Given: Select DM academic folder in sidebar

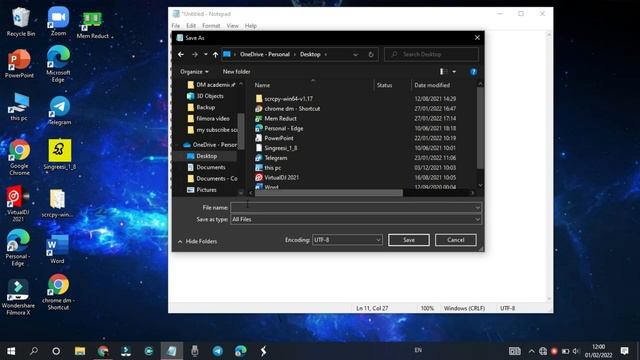Looking at the screenshot, I should pyautogui.click(x=211, y=85).
